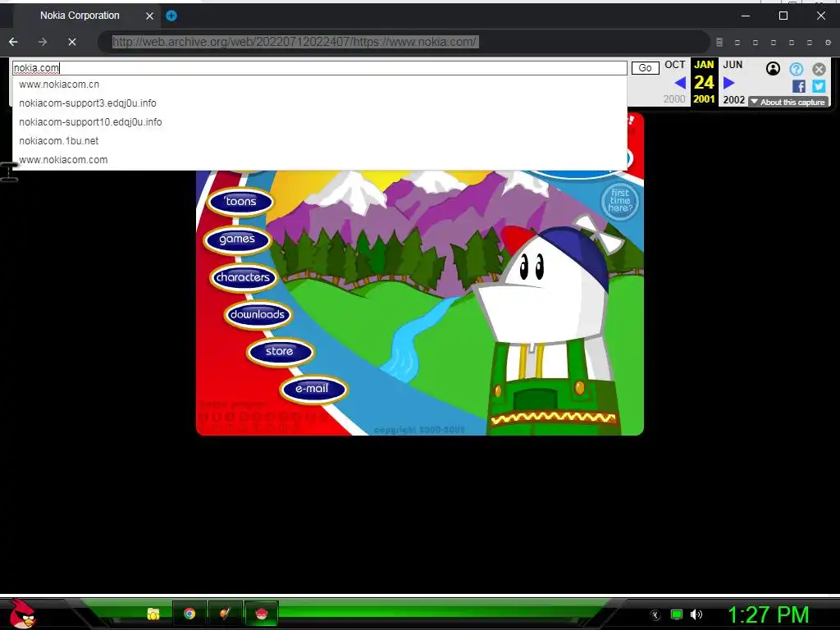Click the Wayback Go button
The width and height of the screenshot is (840, 630).
coord(645,68)
